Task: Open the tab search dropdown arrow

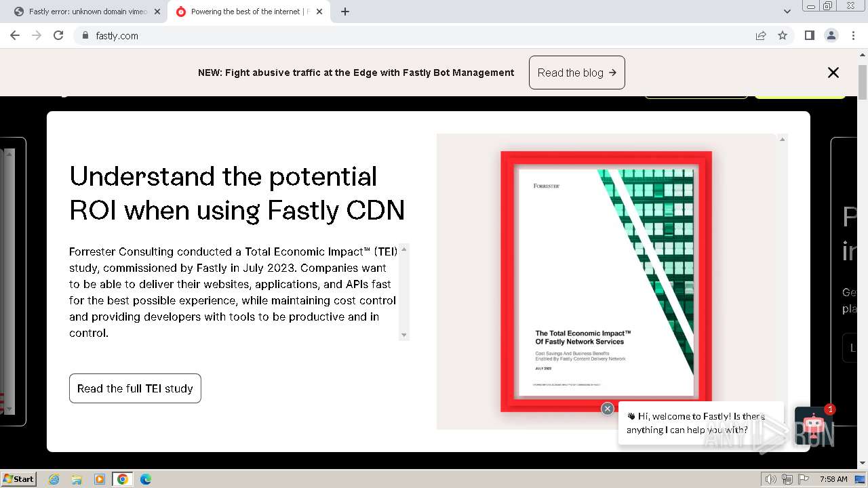Action: coord(787,12)
